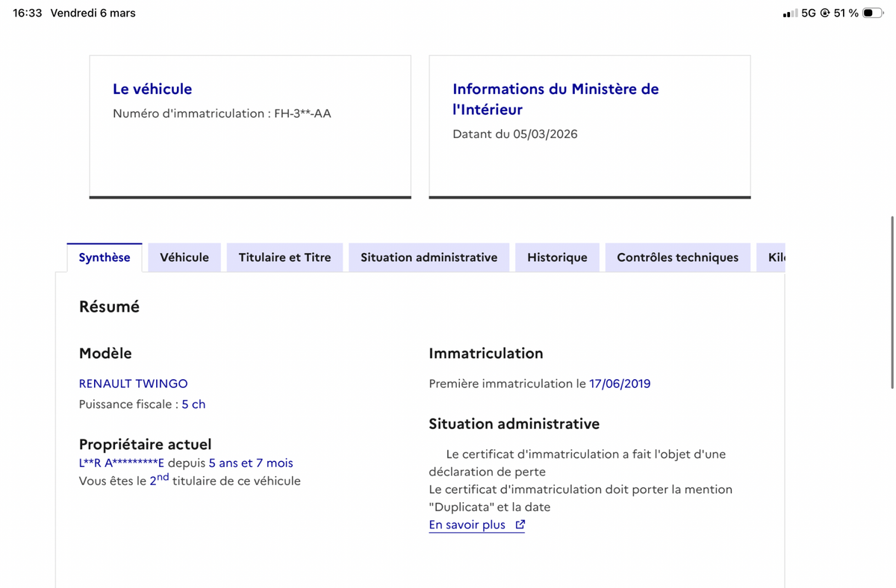Image resolution: width=896 pixels, height=588 pixels.
Task: Select the Situation administrative tab
Action: 429,257
